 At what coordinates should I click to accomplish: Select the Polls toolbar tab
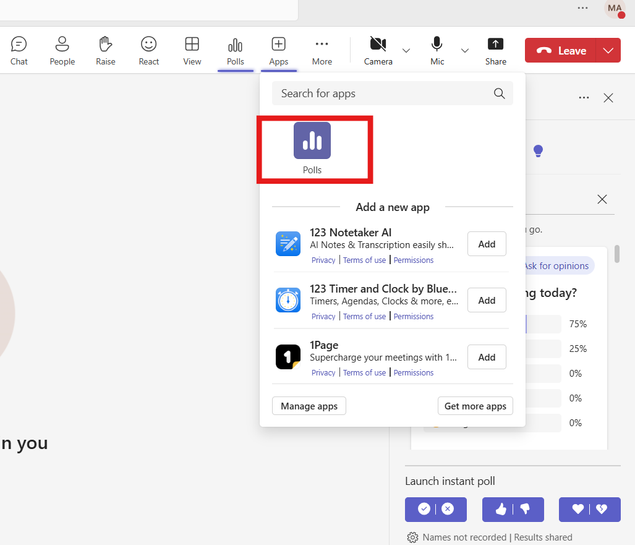pos(235,51)
